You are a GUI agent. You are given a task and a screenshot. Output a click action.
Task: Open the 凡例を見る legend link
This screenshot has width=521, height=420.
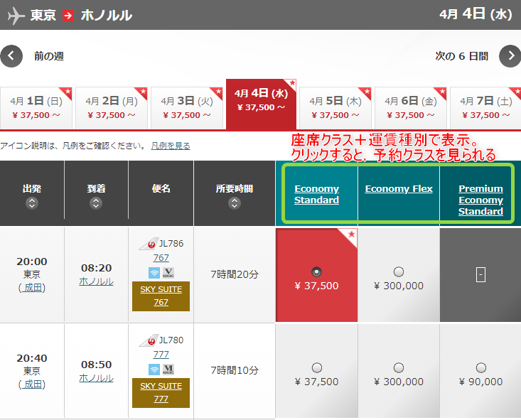tap(171, 146)
